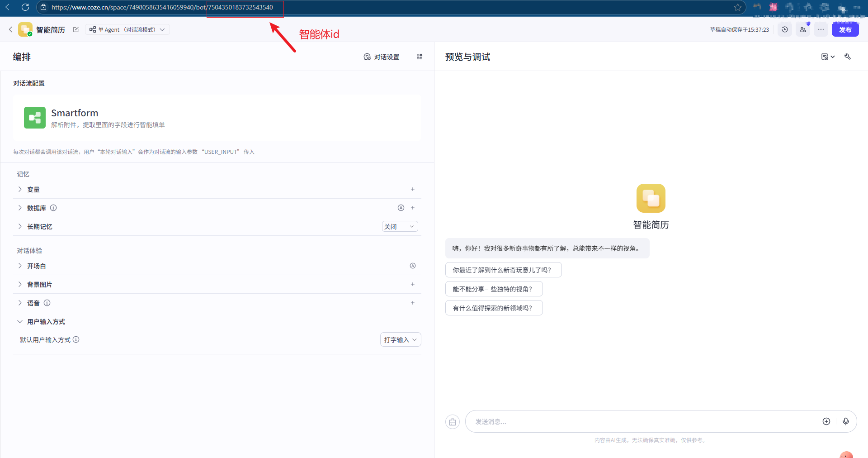Viewport: 868px width, 458px height.
Task: Open the three-dots more options menu
Action: 821,29
